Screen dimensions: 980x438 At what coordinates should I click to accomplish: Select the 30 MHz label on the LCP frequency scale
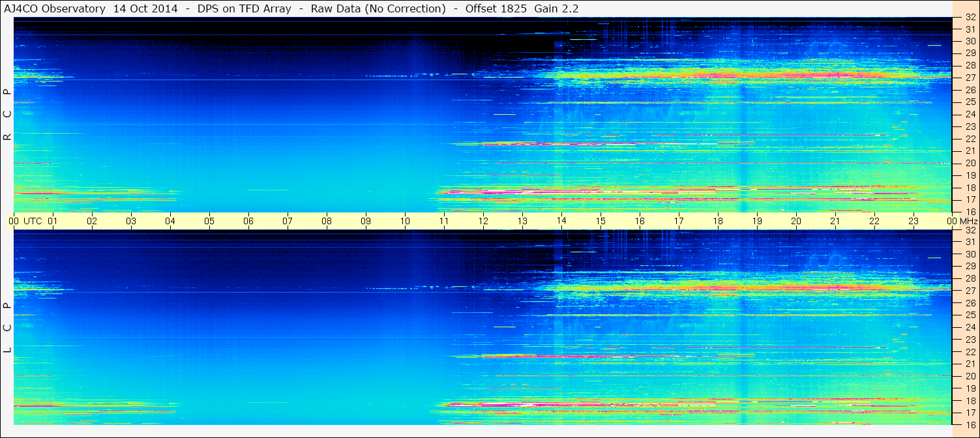click(970, 254)
